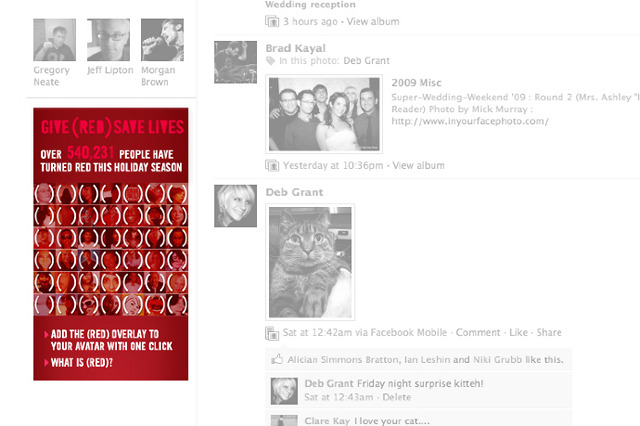Click Like link under cat photo
Screen dimensions: 640x426
tap(518, 333)
